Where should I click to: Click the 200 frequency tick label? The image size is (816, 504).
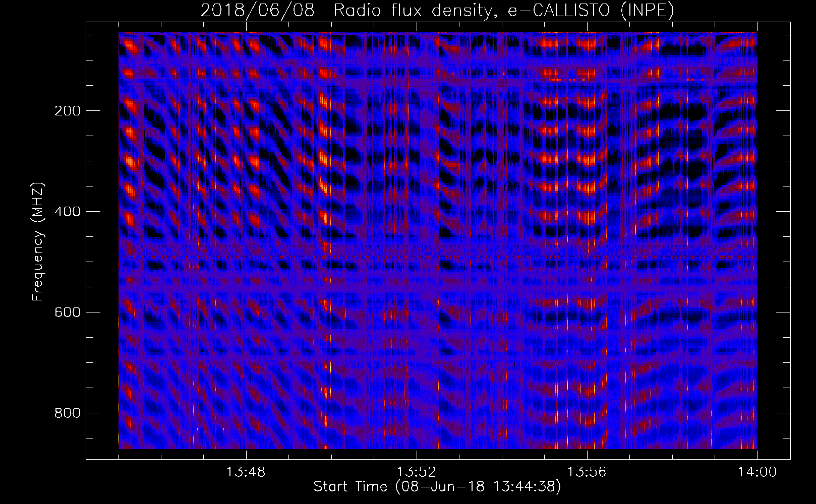67,111
